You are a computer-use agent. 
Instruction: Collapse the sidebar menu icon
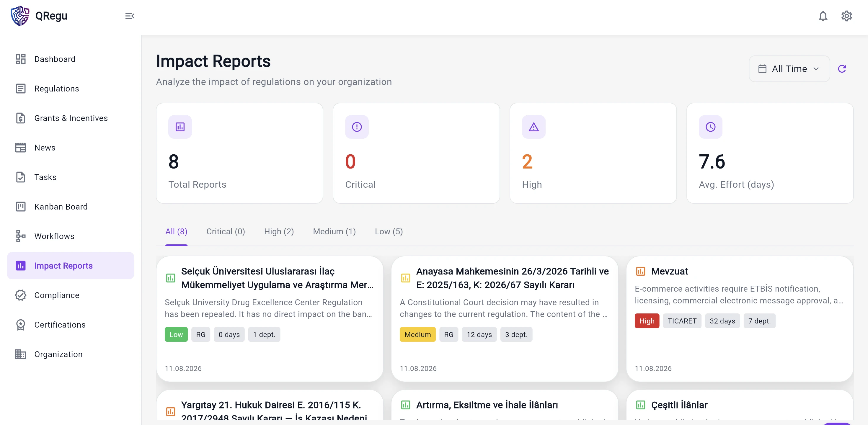pos(130,16)
